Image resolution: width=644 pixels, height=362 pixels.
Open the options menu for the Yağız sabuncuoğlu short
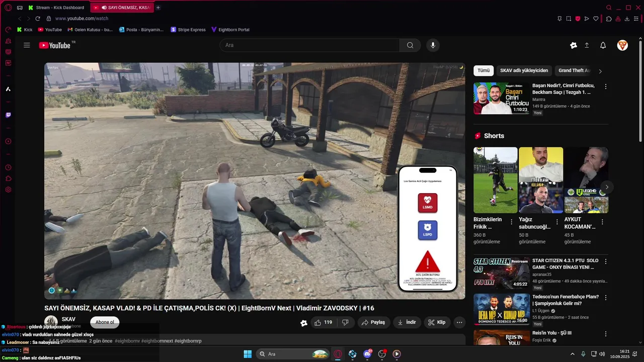point(557,222)
